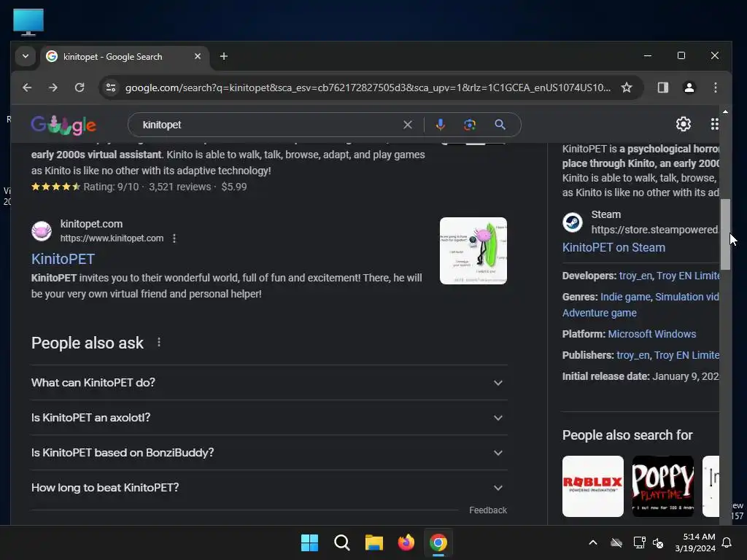Show hidden system tray icons
747x560 pixels.
(593, 542)
